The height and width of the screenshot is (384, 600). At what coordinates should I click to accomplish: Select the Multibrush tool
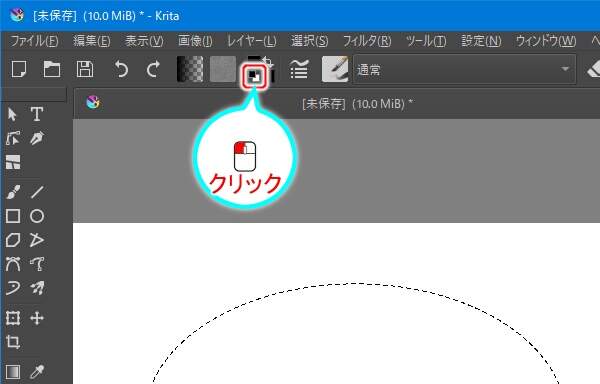37,288
